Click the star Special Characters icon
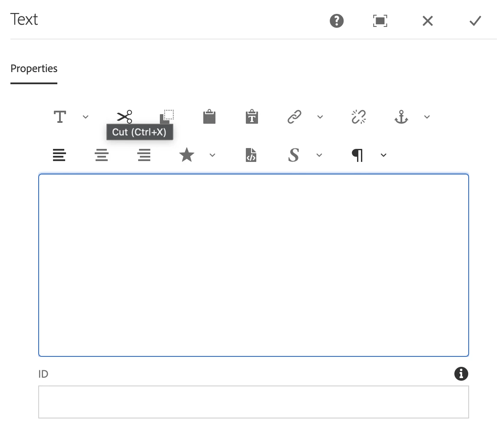Screen dimensions: 503x448 coord(187,155)
